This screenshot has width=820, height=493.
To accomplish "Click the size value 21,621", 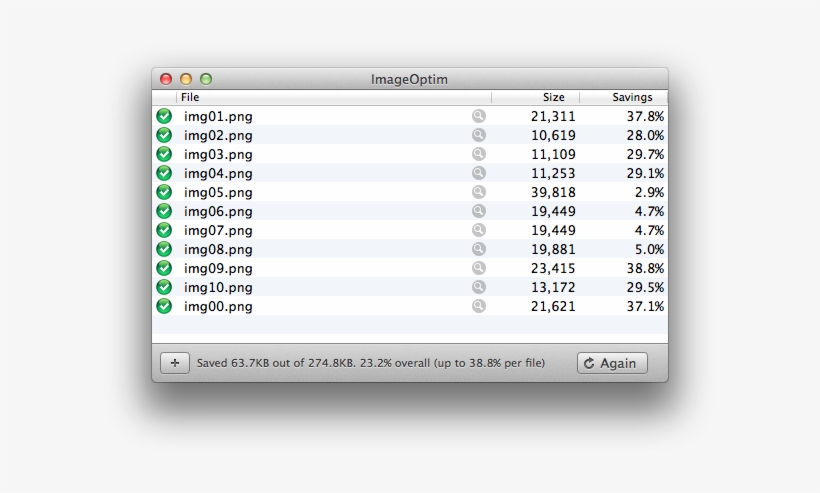I will point(553,306).
